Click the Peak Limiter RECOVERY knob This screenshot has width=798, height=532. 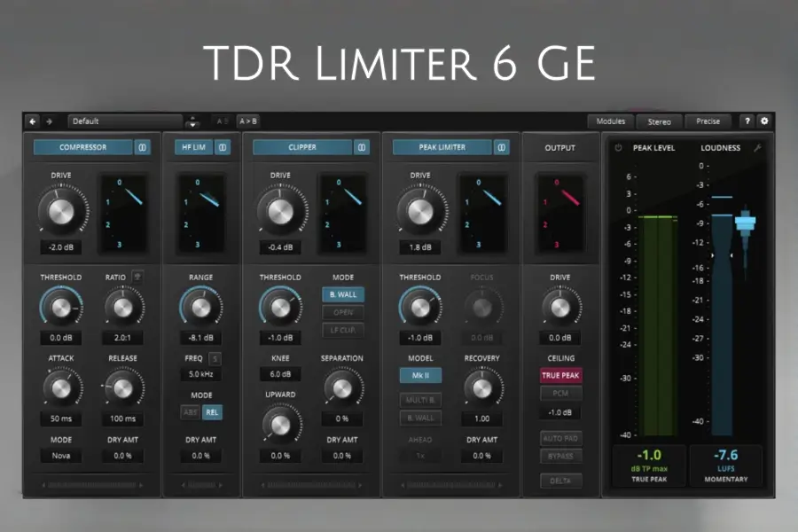click(x=481, y=388)
